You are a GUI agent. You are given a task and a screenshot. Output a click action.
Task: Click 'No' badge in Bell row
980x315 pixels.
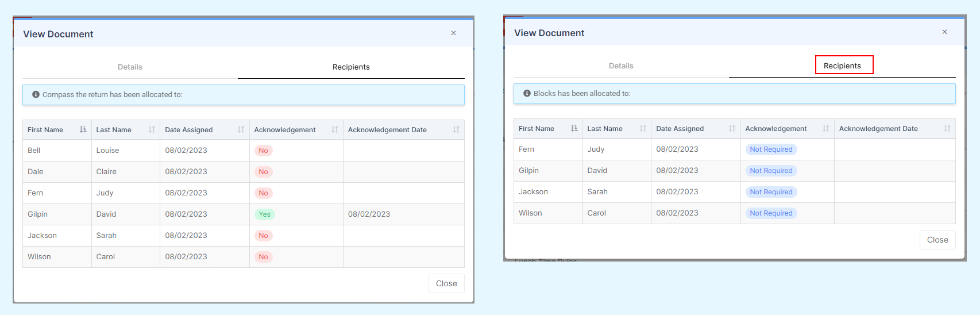click(x=263, y=151)
